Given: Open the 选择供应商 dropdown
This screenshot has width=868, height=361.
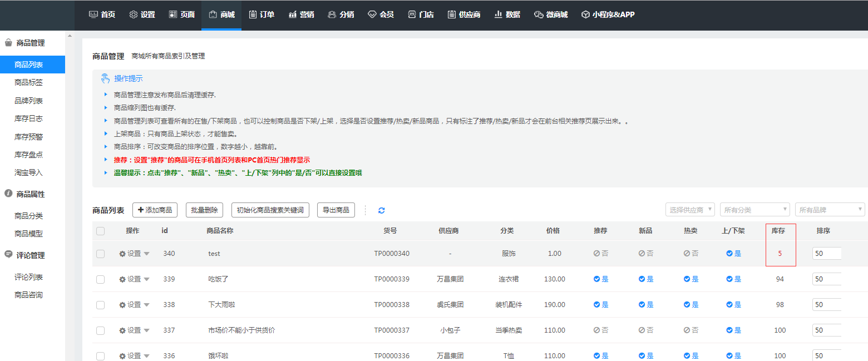Looking at the screenshot, I should 690,210.
